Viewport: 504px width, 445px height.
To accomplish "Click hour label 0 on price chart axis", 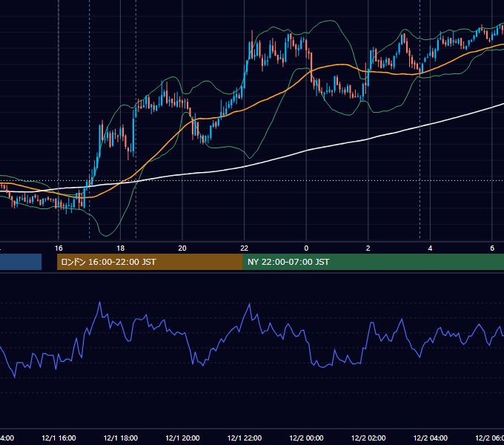I will (x=306, y=248).
